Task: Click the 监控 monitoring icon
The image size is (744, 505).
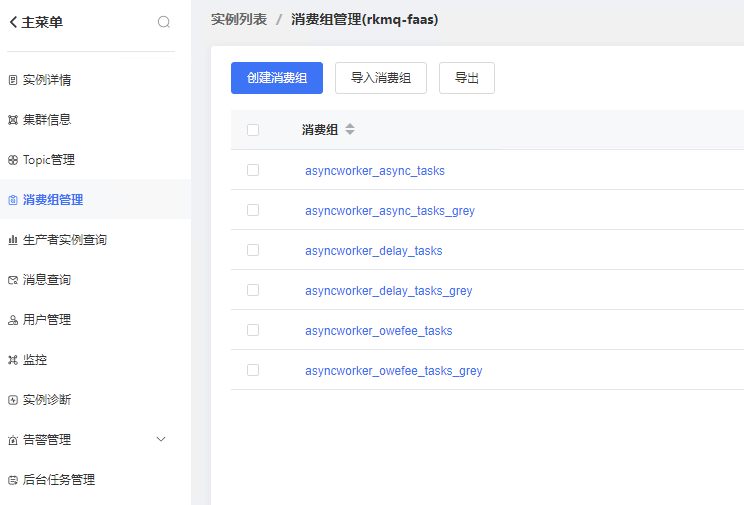Action: 13,360
